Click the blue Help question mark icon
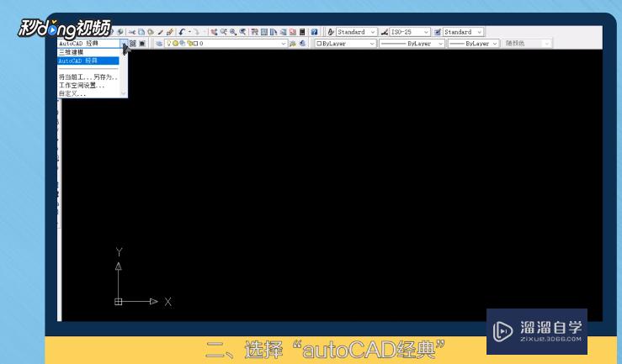622x364 pixels. click(314, 32)
